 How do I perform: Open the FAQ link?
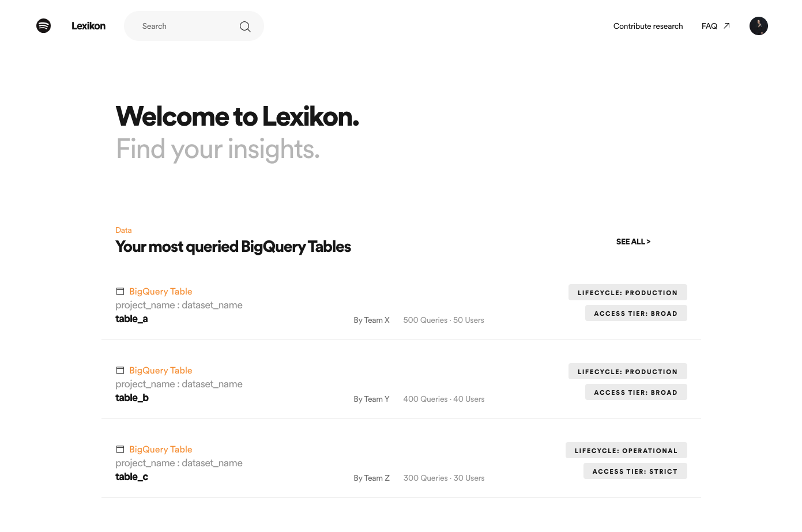click(x=709, y=26)
